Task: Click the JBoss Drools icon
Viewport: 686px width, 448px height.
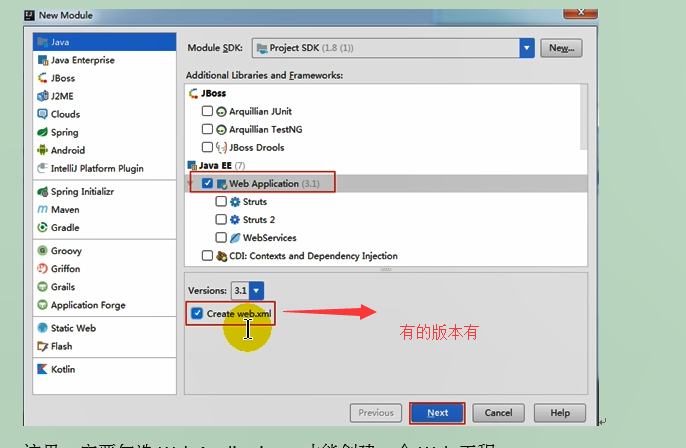Action: click(222, 147)
